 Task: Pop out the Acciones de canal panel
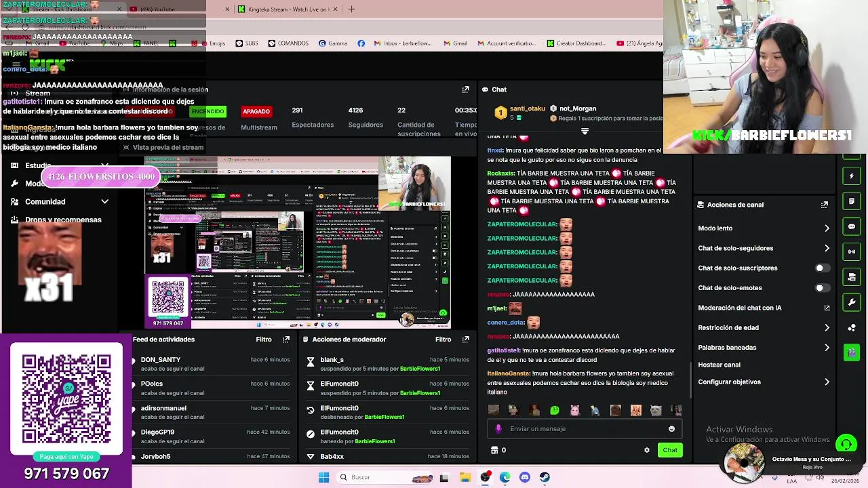click(x=825, y=205)
